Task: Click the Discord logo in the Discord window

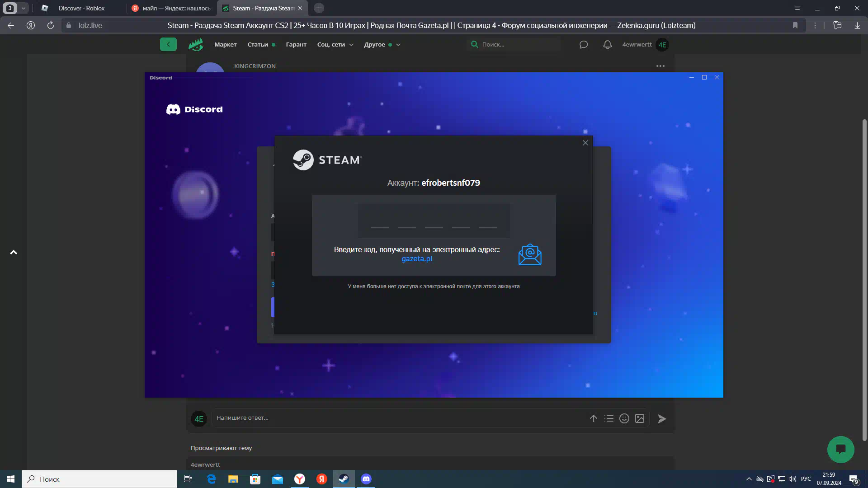Action: pos(194,109)
